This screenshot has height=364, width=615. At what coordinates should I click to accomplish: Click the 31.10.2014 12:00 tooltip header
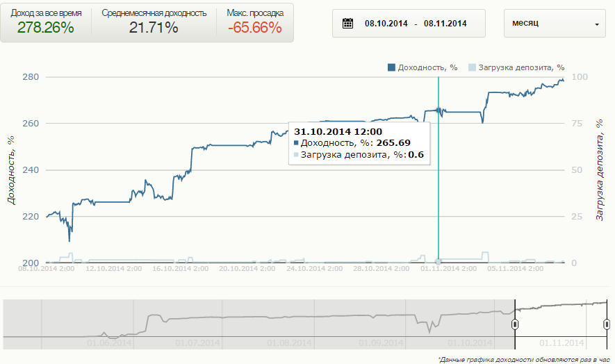[338, 131]
